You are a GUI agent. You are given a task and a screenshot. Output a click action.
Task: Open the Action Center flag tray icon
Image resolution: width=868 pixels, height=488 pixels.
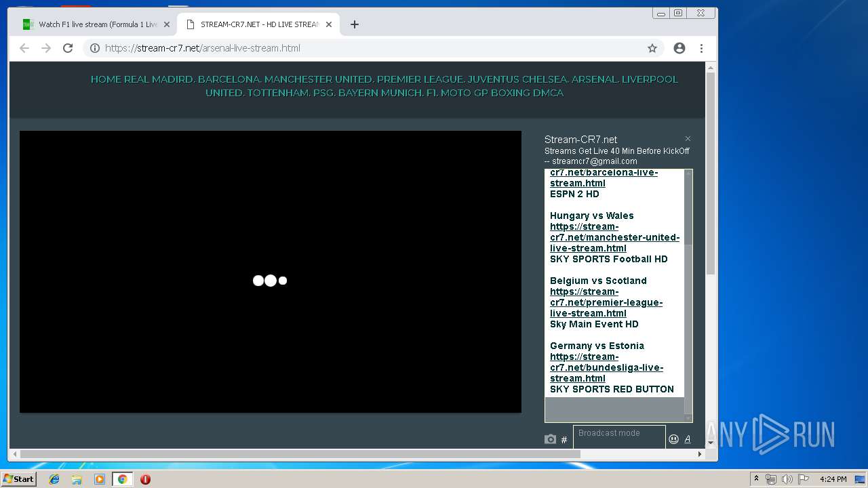pos(803,479)
